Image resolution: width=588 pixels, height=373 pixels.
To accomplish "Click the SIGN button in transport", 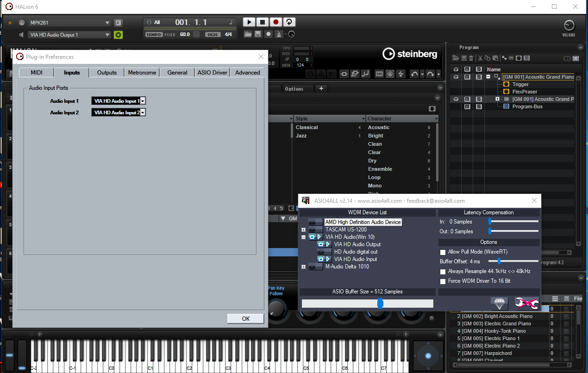I will tap(213, 35).
